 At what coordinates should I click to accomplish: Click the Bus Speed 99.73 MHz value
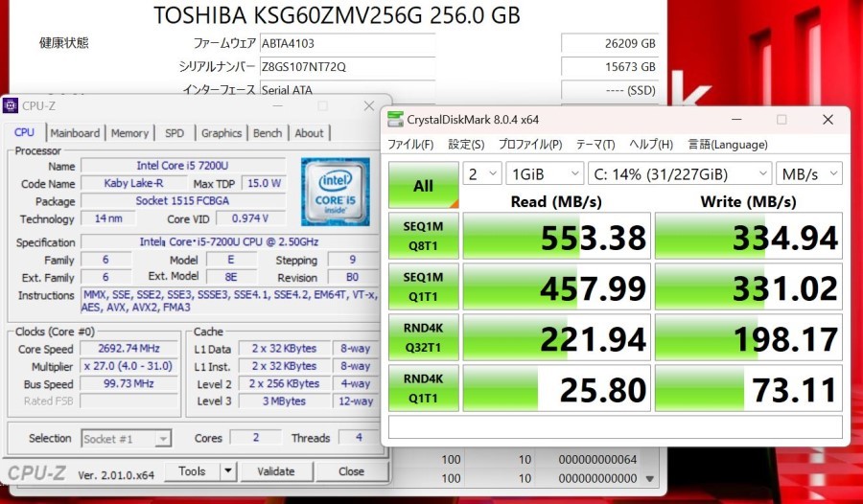coord(128,383)
